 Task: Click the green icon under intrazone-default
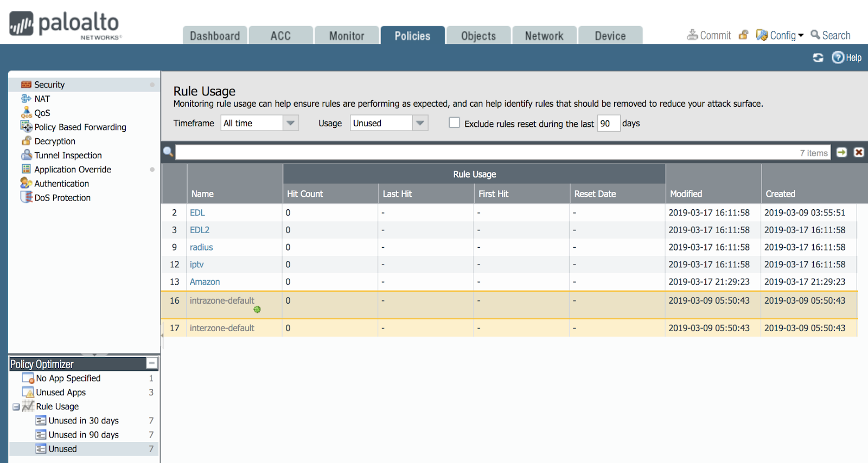tap(257, 310)
